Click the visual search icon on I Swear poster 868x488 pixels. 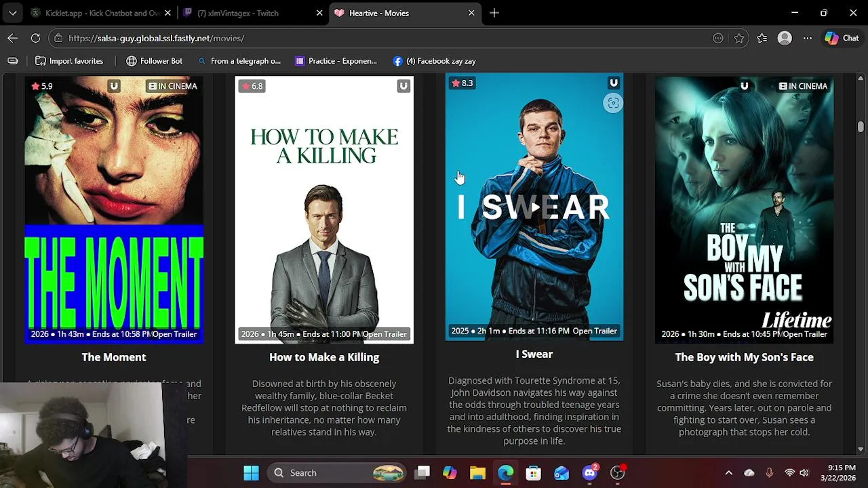point(613,103)
